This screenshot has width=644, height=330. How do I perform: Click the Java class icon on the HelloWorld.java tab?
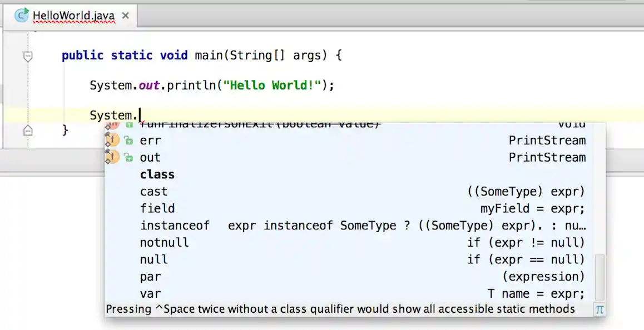[22, 16]
